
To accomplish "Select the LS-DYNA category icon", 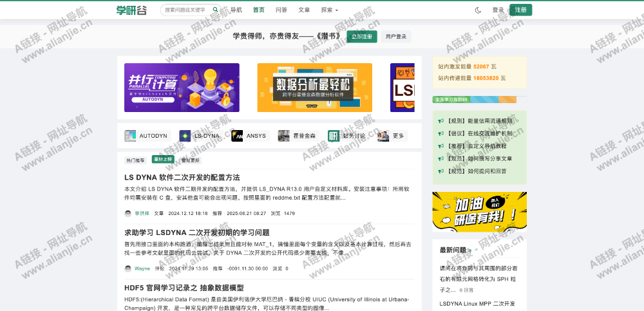I will 185,136.
